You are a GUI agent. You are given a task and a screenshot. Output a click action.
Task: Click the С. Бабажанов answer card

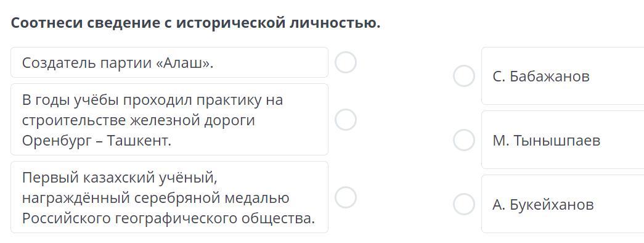click(x=563, y=76)
